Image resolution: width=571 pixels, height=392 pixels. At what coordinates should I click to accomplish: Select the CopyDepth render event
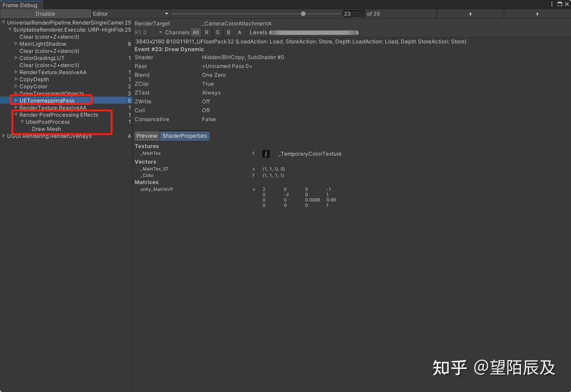34,79
